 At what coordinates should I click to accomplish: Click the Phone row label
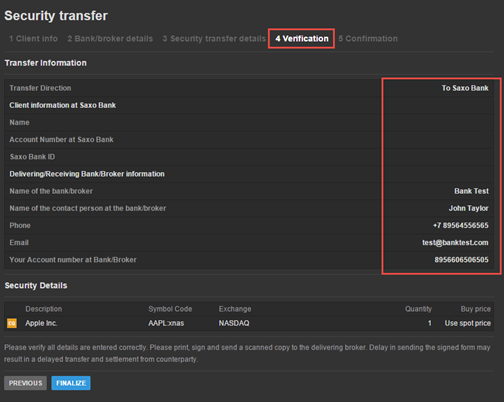20,225
